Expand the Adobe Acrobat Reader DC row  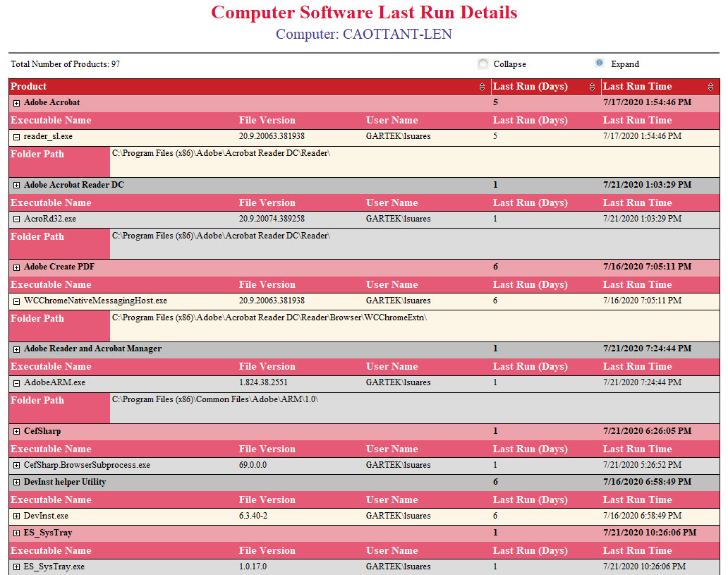16,184
